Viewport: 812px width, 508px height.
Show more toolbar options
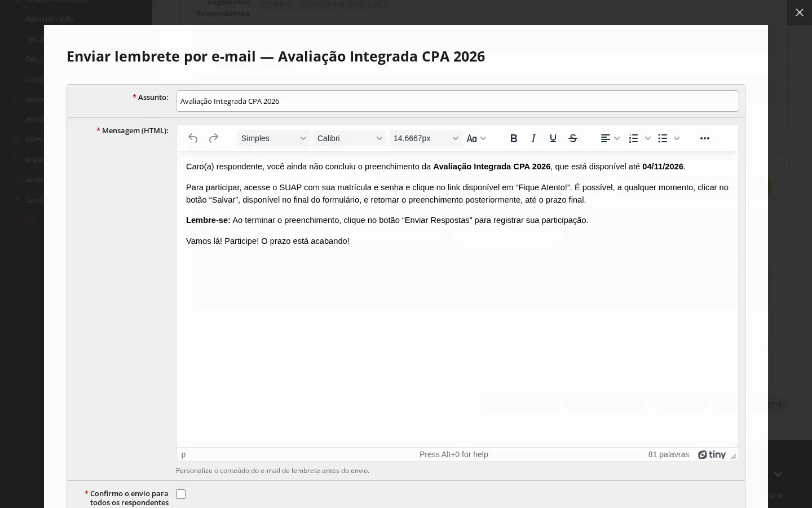705,138
